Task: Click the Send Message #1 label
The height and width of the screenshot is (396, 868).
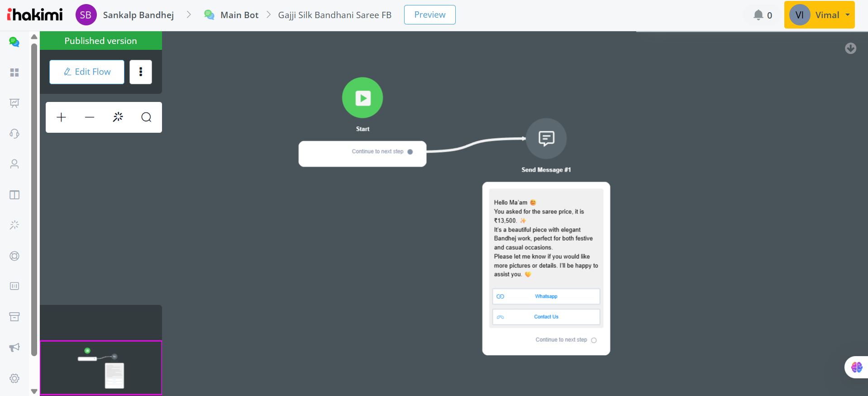Action: click(546, 170)
